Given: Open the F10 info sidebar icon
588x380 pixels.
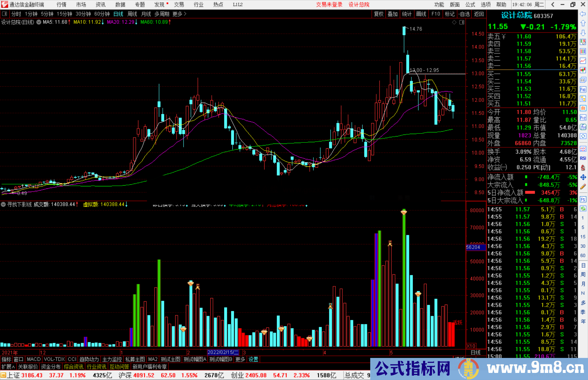Looking at the screenshot, I should coord(583,89).
